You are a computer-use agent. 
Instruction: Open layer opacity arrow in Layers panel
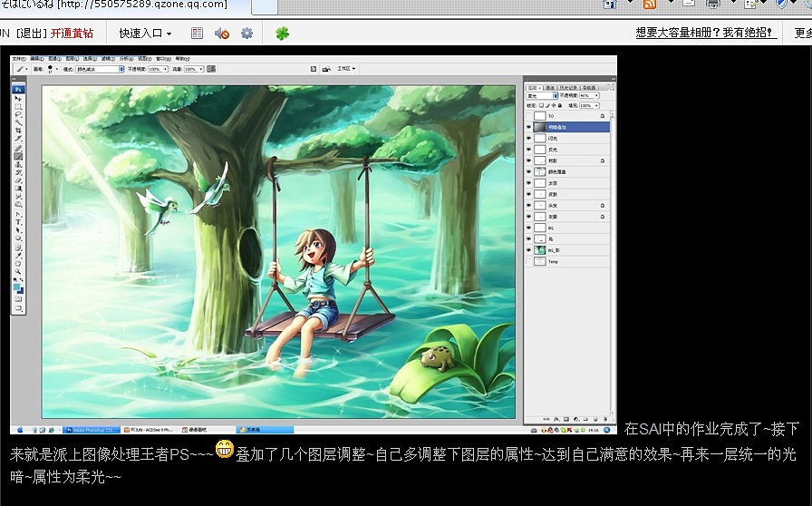point(596,95)
